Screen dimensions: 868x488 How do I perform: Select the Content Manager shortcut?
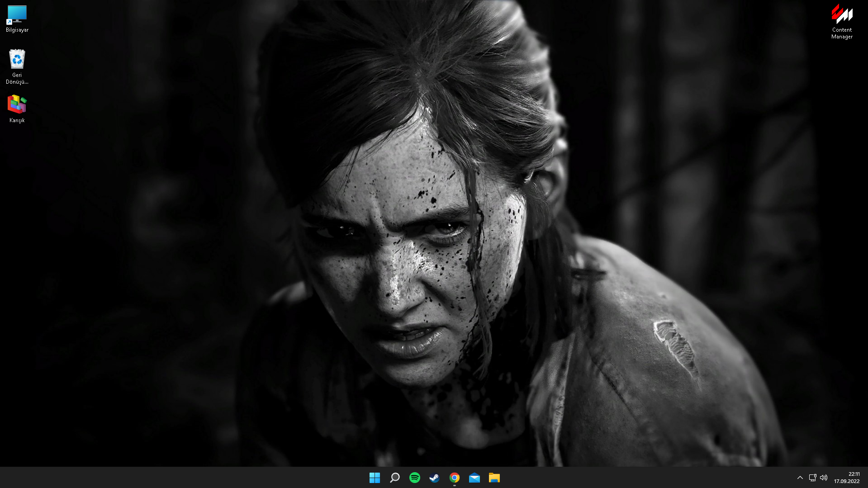(842, 22)
